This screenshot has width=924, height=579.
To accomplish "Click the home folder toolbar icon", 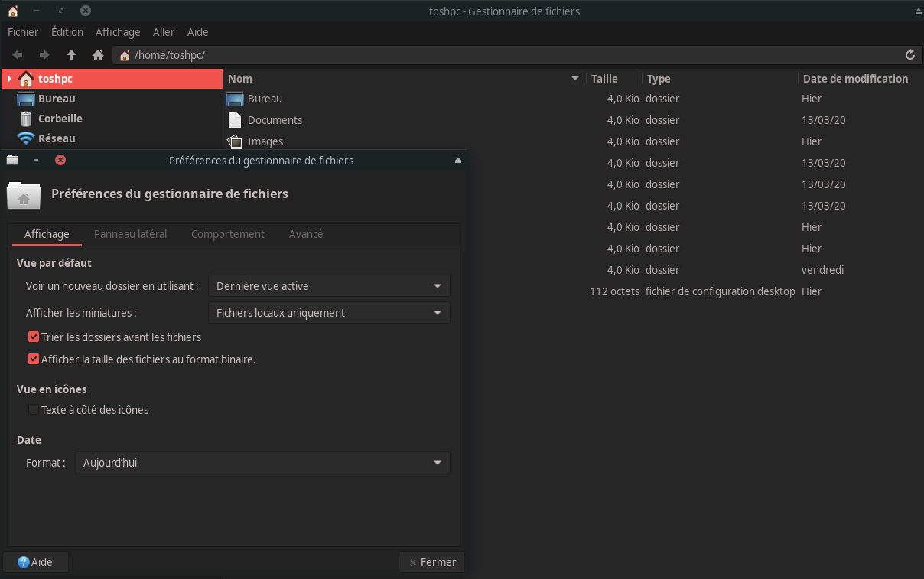I will pos(98,55).
